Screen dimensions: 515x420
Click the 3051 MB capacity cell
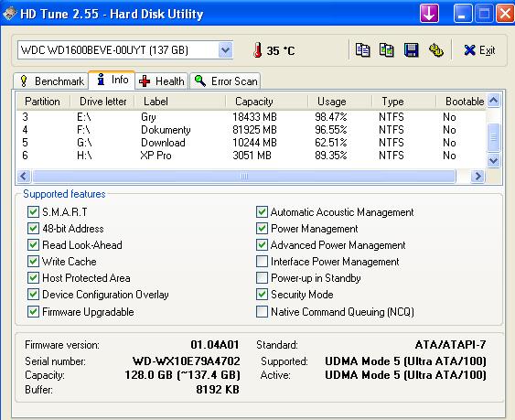click(x=252, y=156)
